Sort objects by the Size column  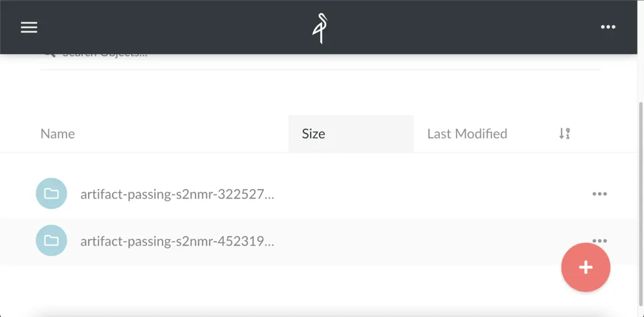(313, 134)
